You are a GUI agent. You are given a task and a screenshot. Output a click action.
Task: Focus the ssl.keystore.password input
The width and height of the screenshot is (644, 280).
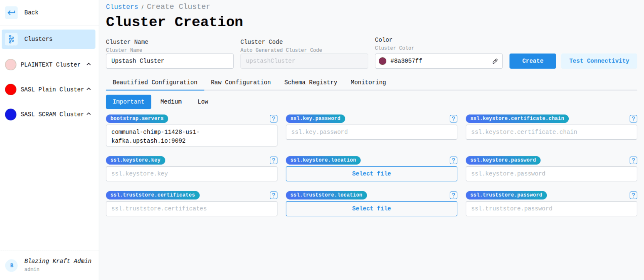tap(551, 174)
